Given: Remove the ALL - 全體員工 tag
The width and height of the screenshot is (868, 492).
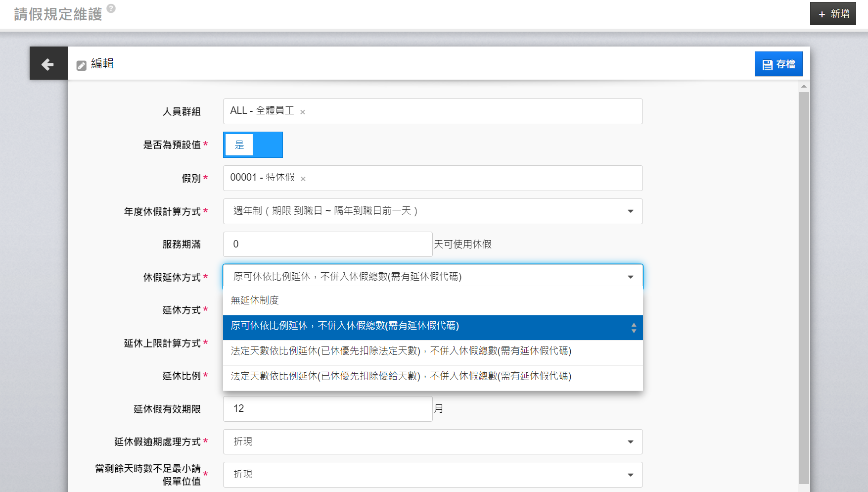Looking at the screenshot, I should (303, 112).
